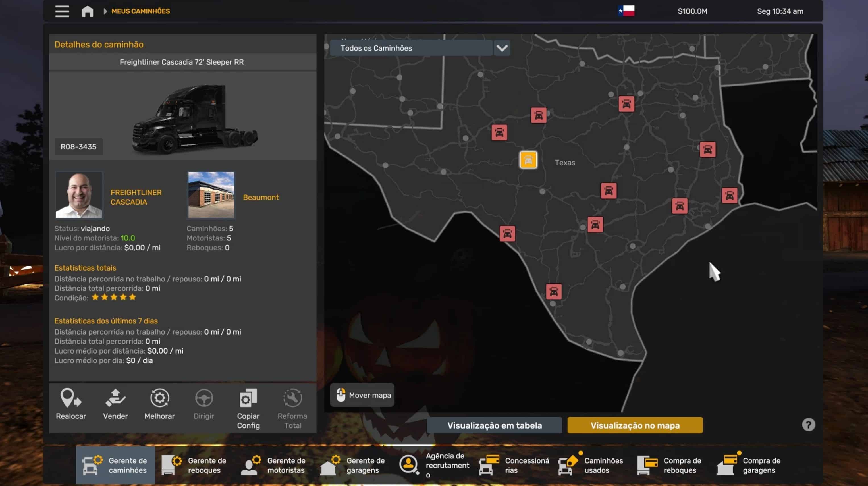Select the yellow highlighted truck marker
This screenshot has width=868, height=486.
coord(528,160)
